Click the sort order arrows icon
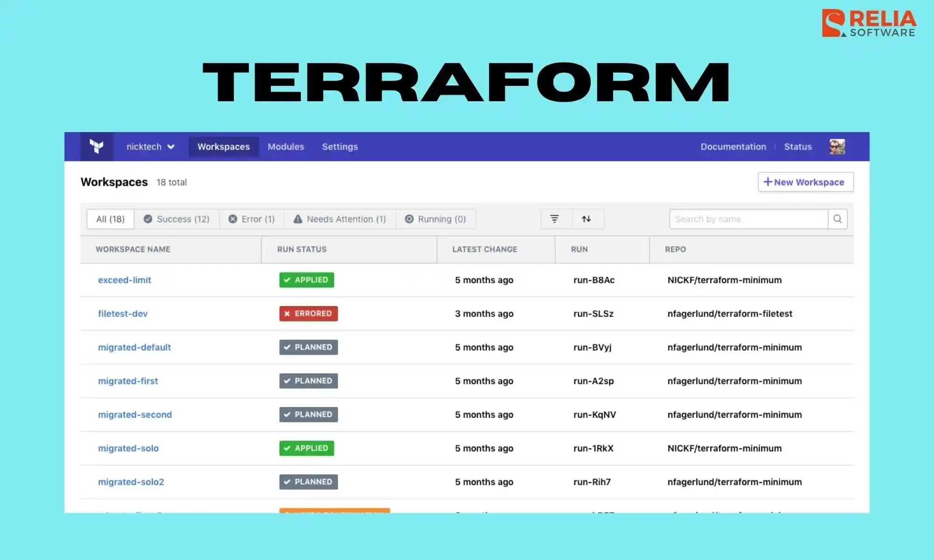The height and width of the screenshot is (560, 934). click(x=587, y=219)
